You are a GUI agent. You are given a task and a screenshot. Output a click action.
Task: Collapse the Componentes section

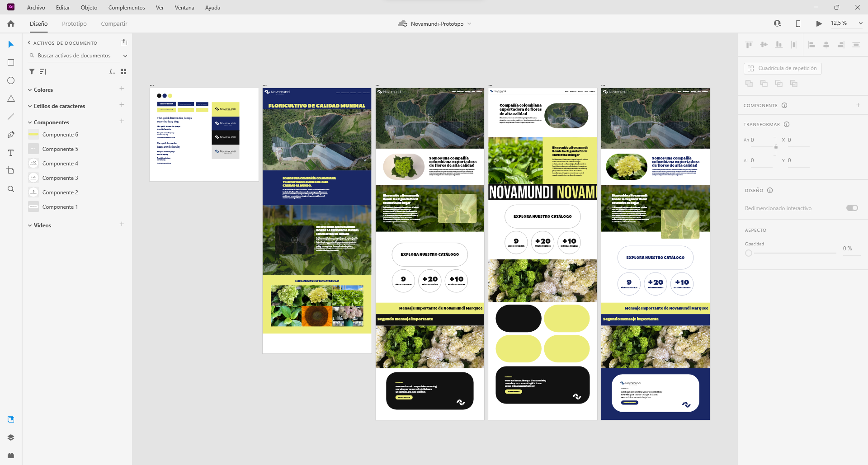(30, 122)
